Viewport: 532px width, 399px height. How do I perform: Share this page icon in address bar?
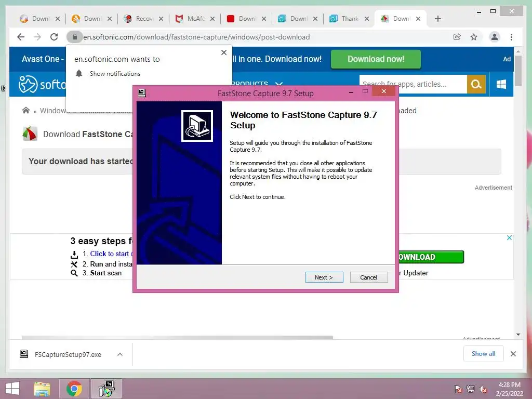point(457,37)
